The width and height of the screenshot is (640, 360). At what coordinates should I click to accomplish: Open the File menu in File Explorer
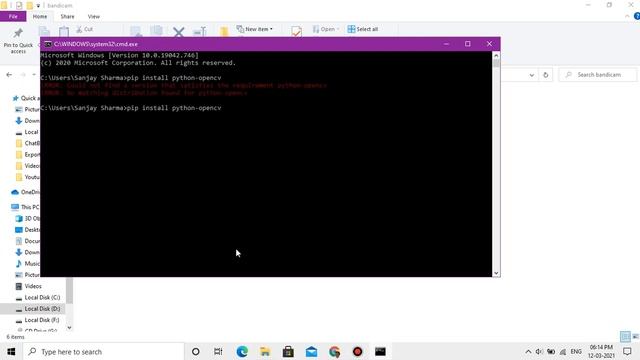point(13,16)
